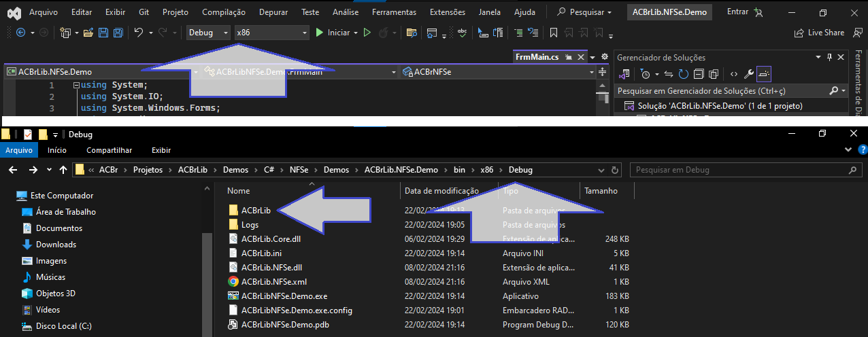Switch views icon in Gerenciador de Soluções

[624, 74]
